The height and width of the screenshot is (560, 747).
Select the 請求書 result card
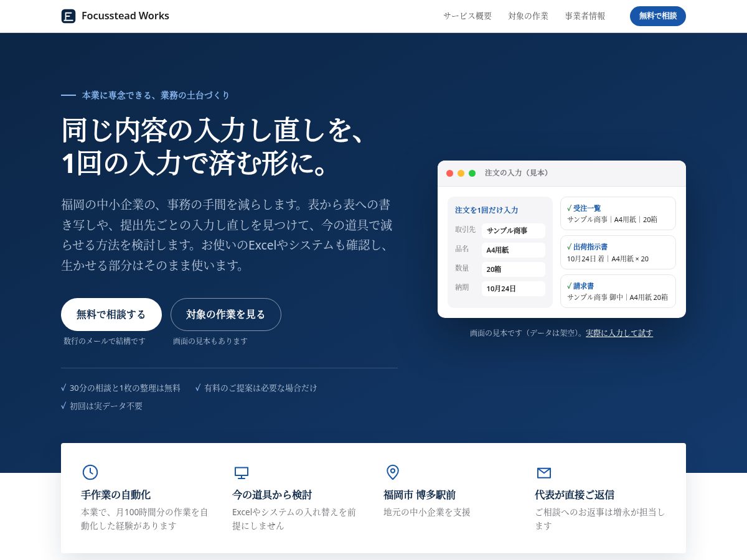[x=618, y=291]
